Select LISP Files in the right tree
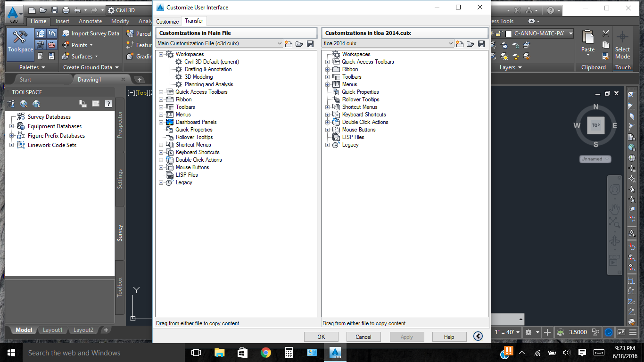Viewport: 644px width, 362px height. pos(353,137)
